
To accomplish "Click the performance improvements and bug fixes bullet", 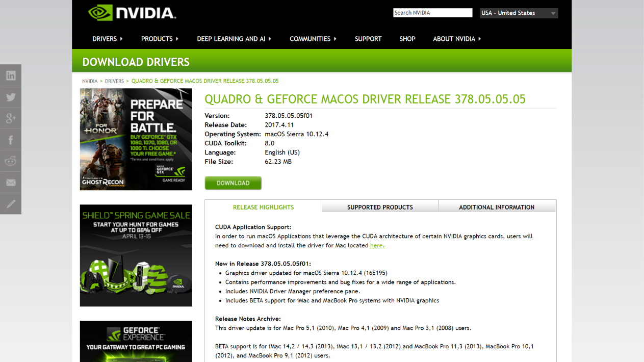I will [341, 282].
